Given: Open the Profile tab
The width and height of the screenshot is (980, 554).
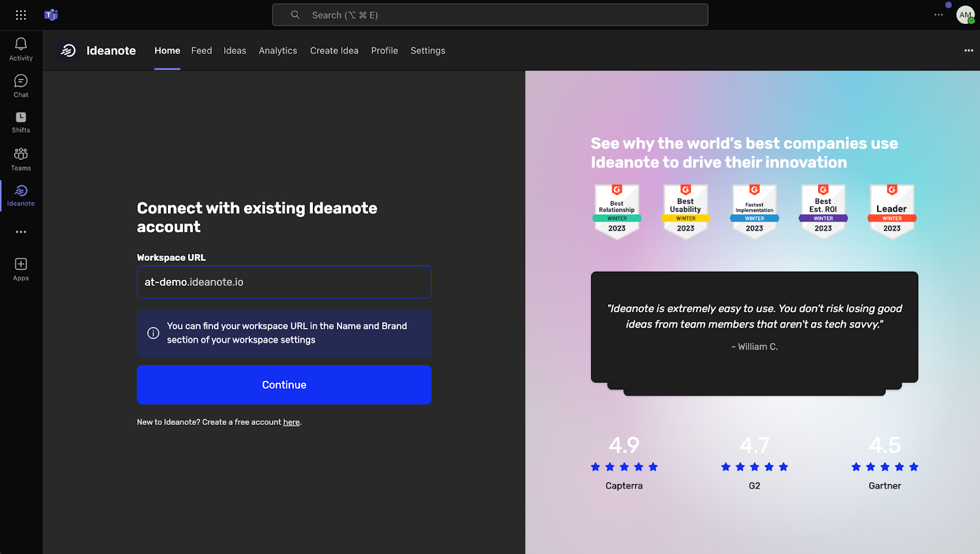Looking at the screenshot, I should pos(384,51).
